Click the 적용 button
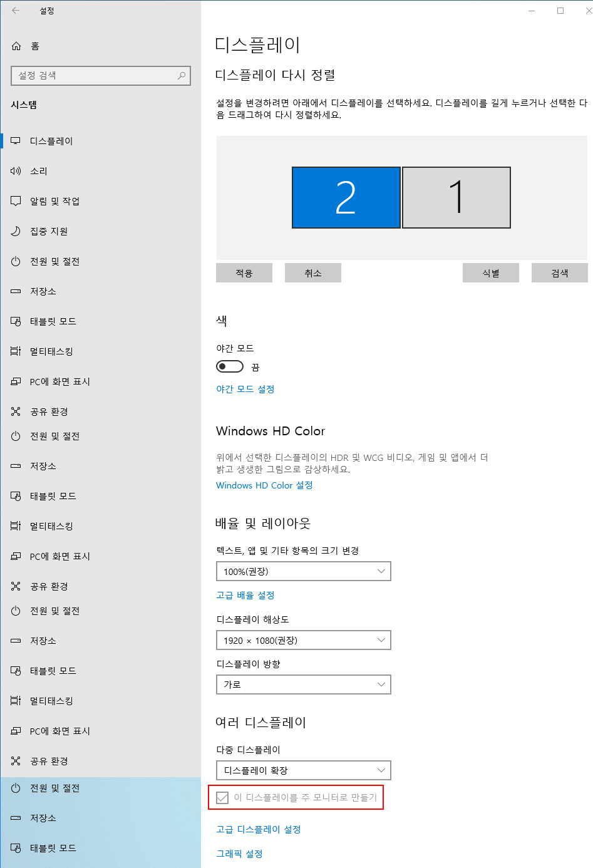 (x=244, y=273)
